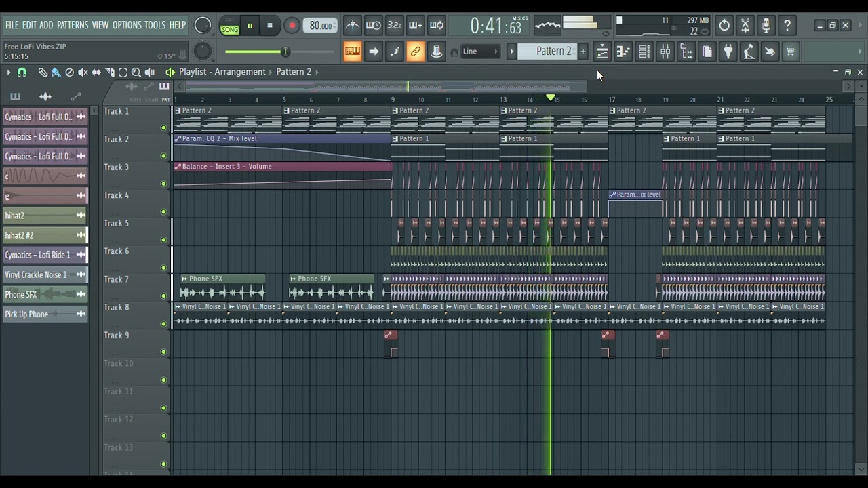Mute Track 9 with its green dot
The width and height of the screenshot is (868, 488).
click(x=163, y=352)
